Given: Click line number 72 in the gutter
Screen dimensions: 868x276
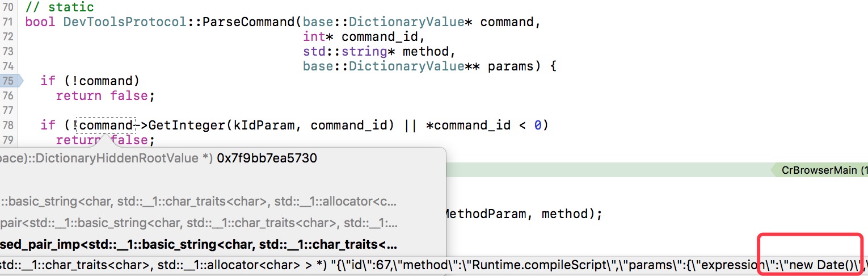Looking at the screenshot, I should (x=8, y=37).
